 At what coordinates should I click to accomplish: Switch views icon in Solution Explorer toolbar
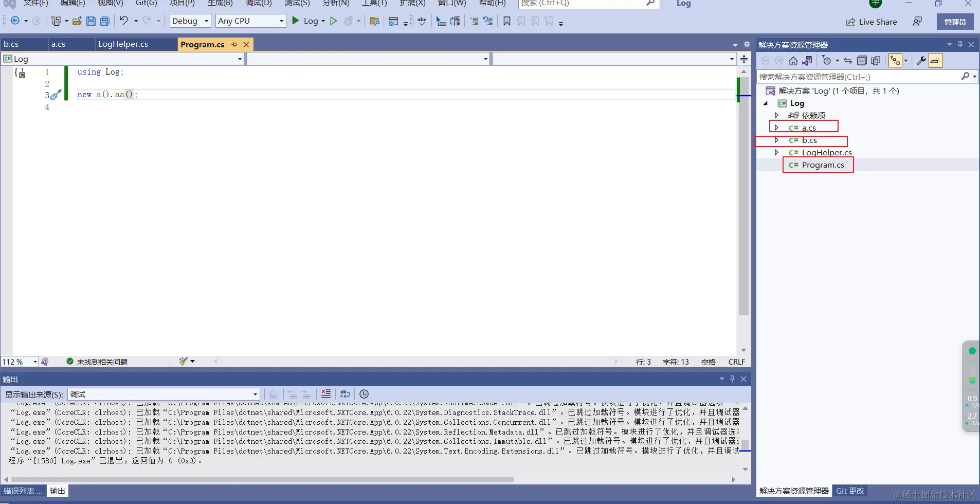(807, 61)
